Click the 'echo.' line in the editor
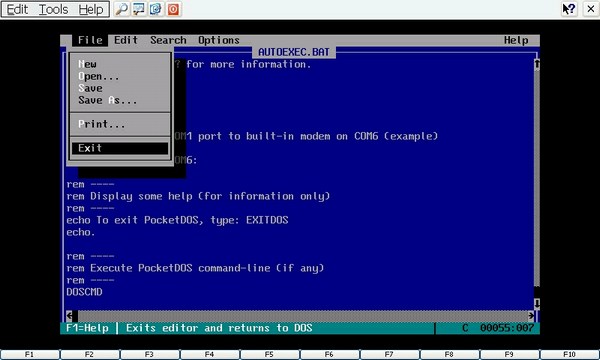 pyautogui.click(x=80, y=232)
